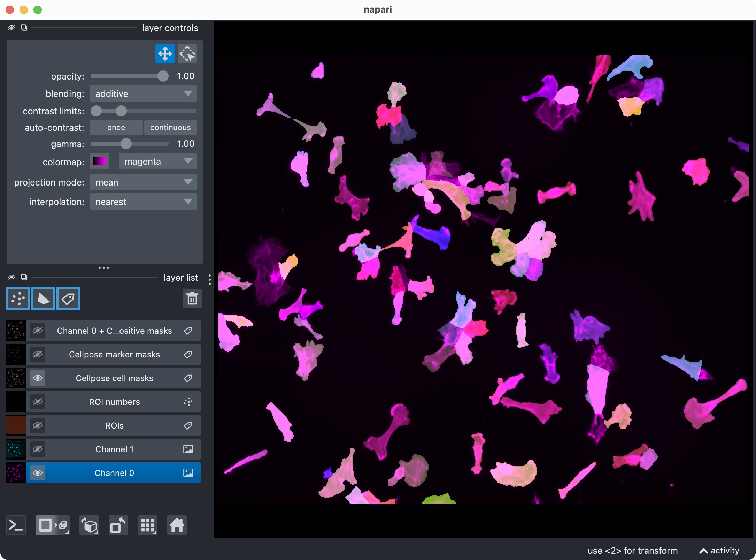The width and height of the screenshot is (756, 560).
Task: Hide the Channel 0 layer
Action: (38, 473)
